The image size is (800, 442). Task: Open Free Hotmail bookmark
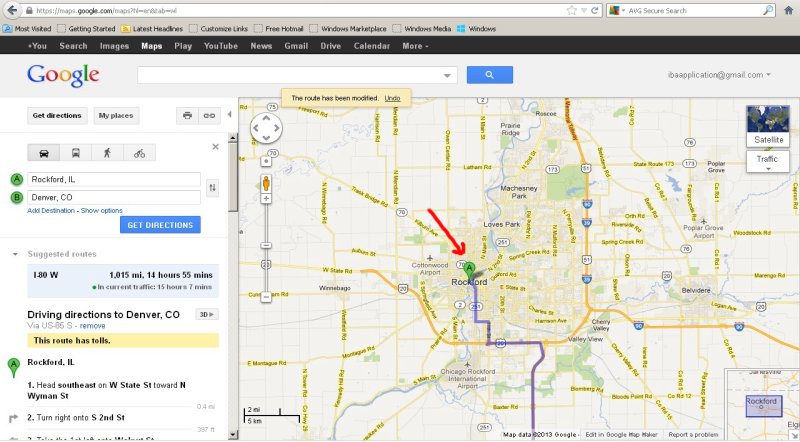tap(279, 29)
